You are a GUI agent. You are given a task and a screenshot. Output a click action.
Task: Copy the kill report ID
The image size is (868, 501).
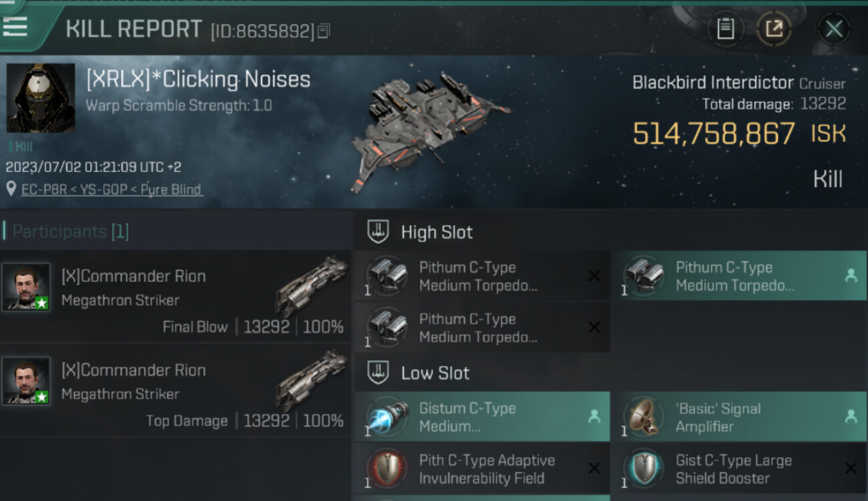pos(324,31)
